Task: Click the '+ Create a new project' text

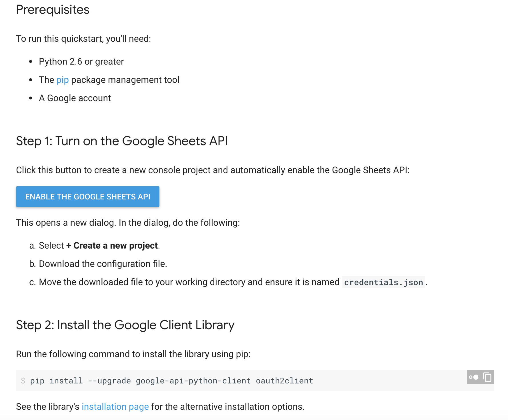Action: click(112, 246)
